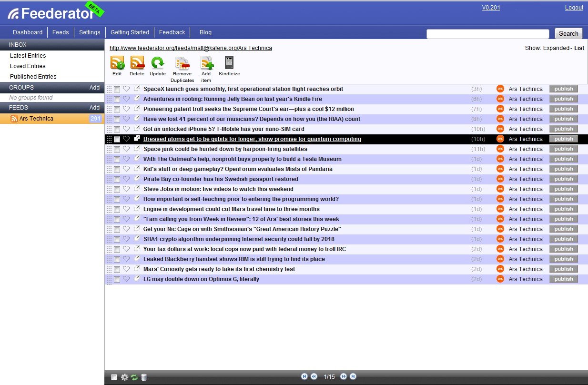Click the green refresh icon in bottom bar
The width and height of the screenshot is (588, 385).
pyautogui.click(x=134, y=377)
